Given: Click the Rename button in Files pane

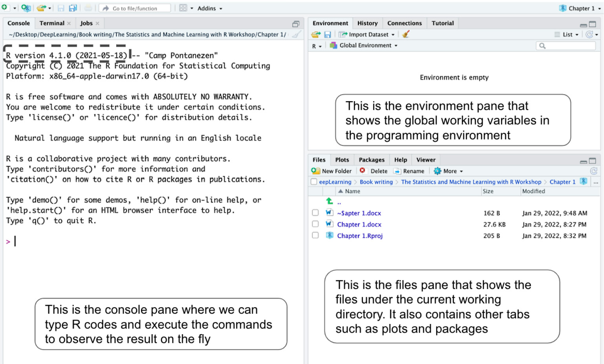Looking at the screenshot, I should pos(409,171).
